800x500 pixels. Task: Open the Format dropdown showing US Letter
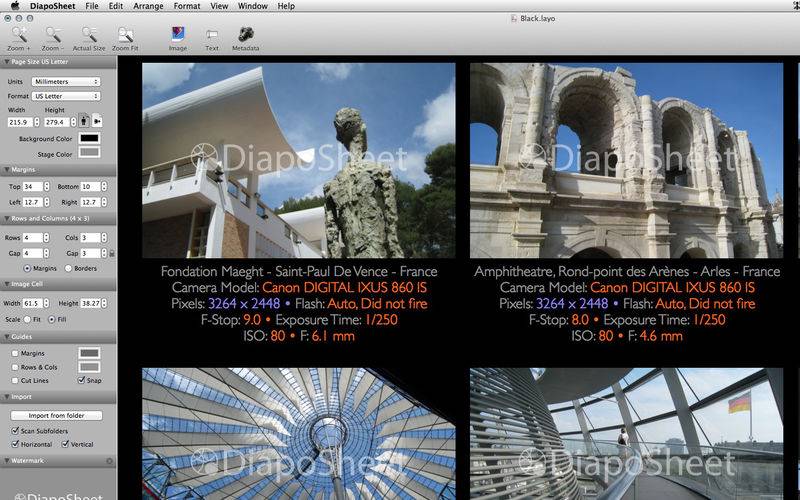coord(65,96)
